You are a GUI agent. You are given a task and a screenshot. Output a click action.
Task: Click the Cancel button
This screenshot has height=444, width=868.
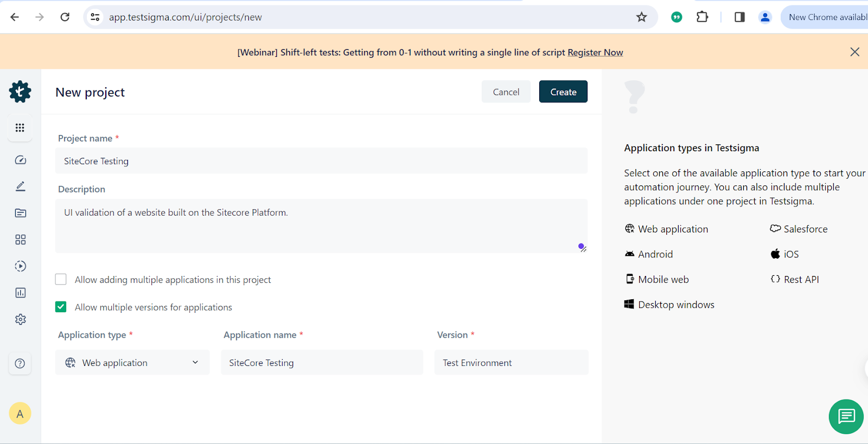pyautogui.click(x=506, y=92)
